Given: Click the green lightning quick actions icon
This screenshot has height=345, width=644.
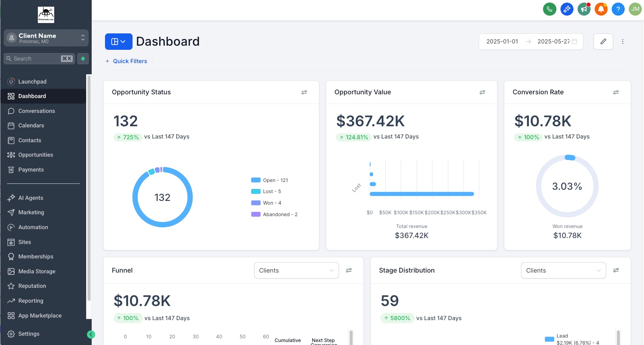Looking at the screenshot, I should point(83,59).
